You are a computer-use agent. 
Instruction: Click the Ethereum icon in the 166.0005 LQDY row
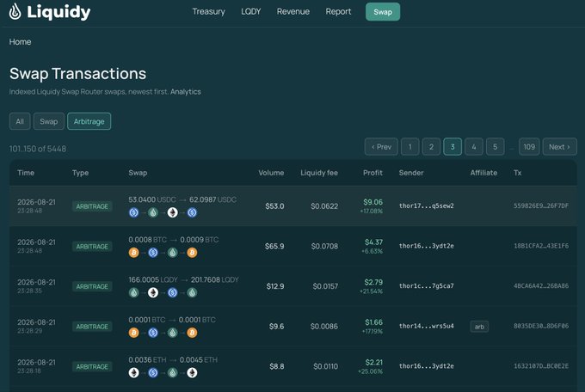tap(153, 293)
